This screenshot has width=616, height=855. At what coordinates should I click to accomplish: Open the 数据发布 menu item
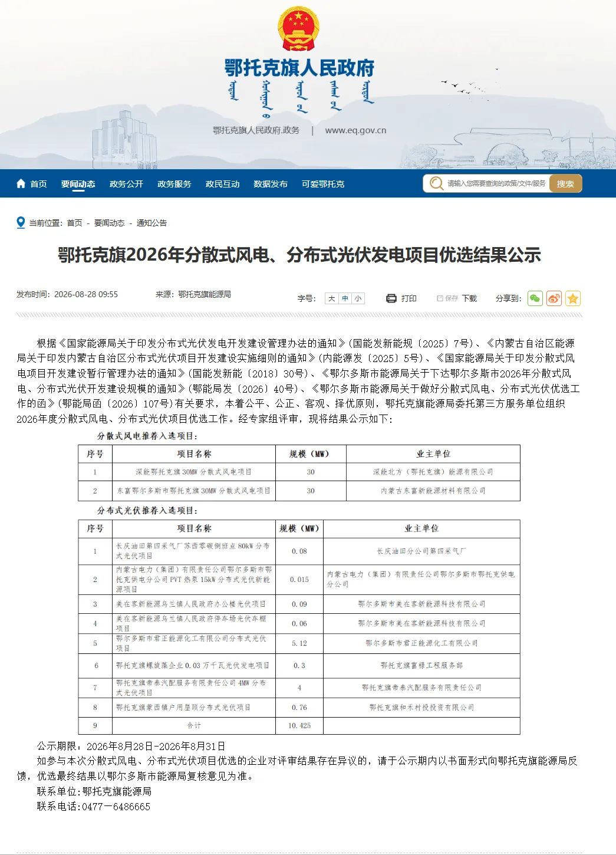(x=271, y=184)
